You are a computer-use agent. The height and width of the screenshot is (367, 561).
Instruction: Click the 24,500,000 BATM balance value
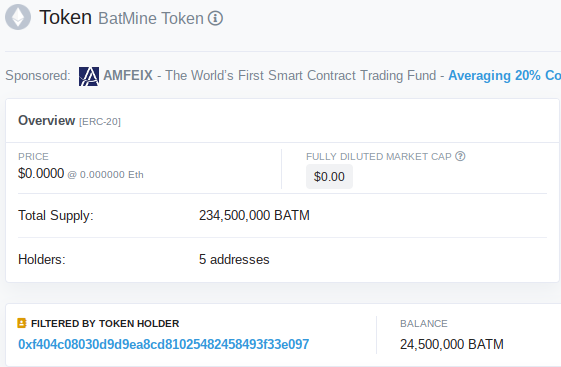[452, 344]
